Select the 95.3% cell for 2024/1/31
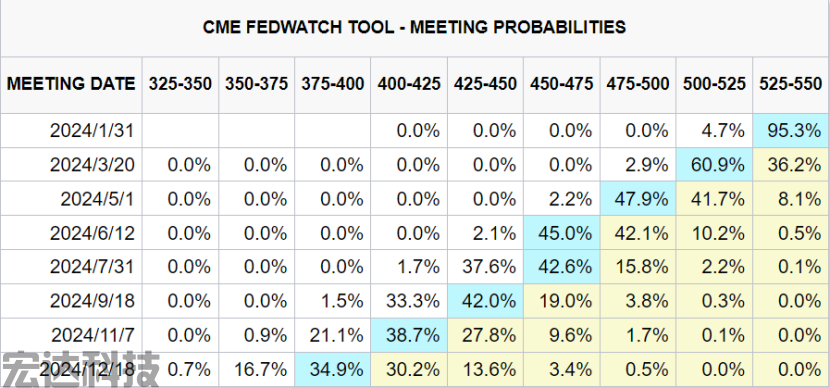The width and height of the screenshot is (830, 388). 790,130
